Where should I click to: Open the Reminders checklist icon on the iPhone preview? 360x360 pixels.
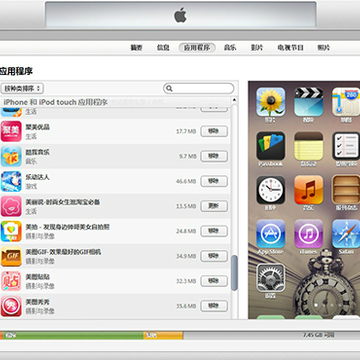pos(346,146)
